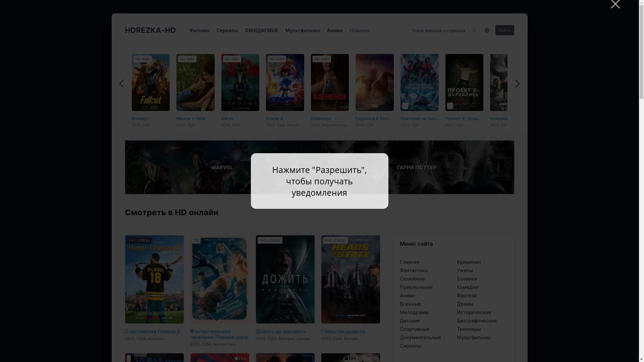Open the HDREZKA-HD logo link

pos(150,30)
